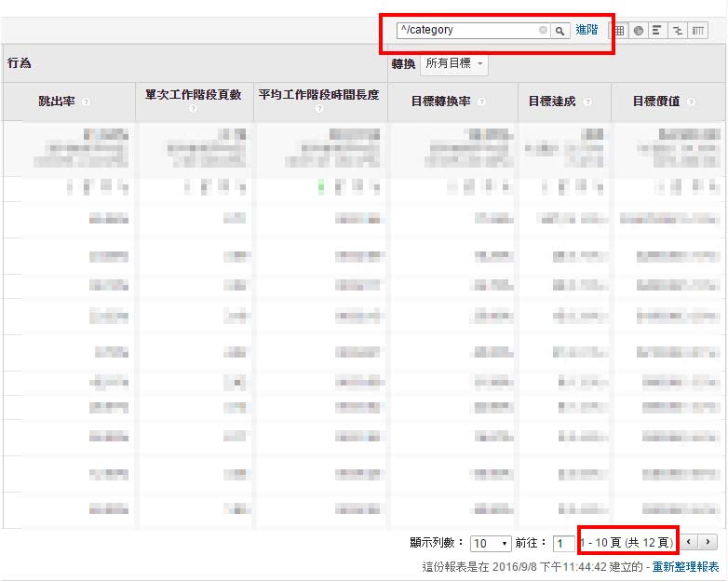Clear the ^/category search filter

pyautogui.click(x=543, y=30)
